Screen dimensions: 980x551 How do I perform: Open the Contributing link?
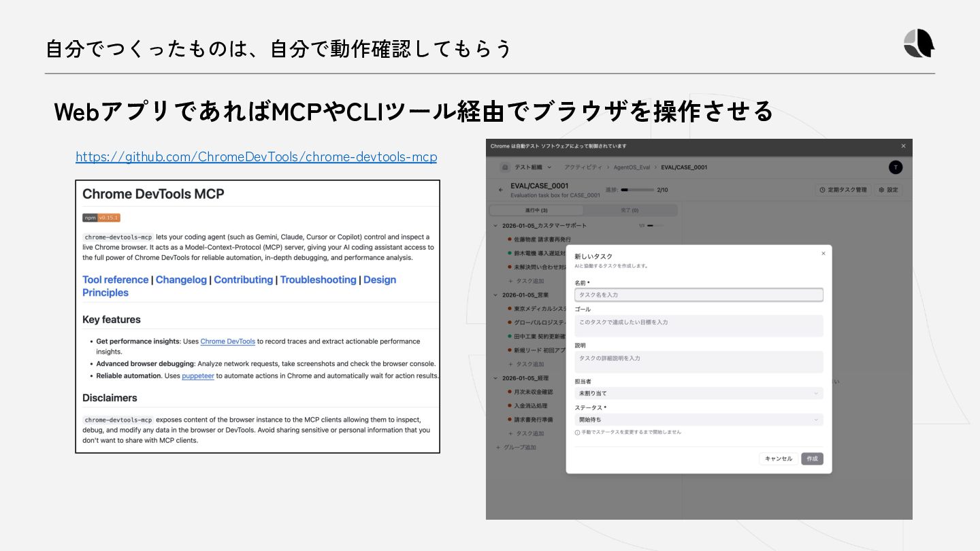[x=243, y=280]
